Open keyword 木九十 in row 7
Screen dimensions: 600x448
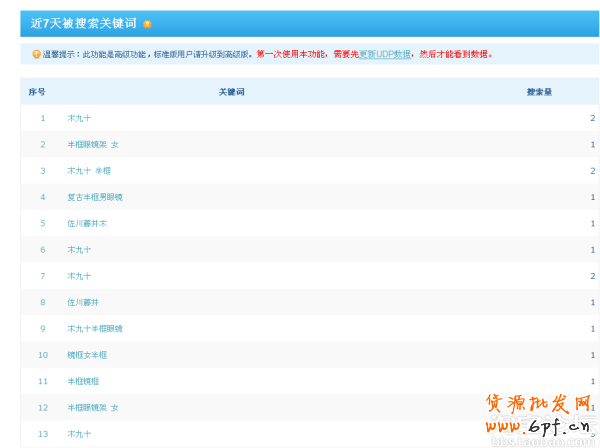(79, 276)
